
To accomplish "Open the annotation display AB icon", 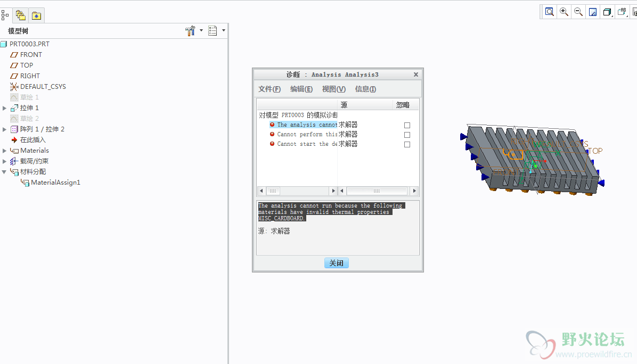I will tap(622, 12).
